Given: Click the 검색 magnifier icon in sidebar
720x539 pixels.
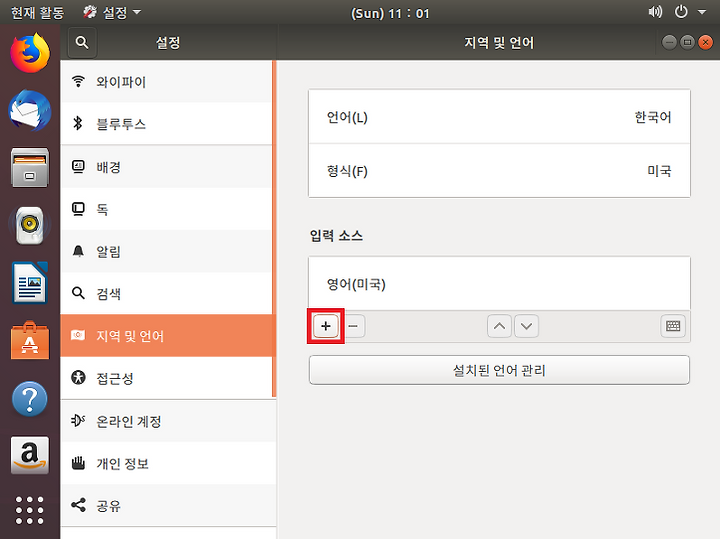Looking at the screenshot, I should (x=79, y=293).
